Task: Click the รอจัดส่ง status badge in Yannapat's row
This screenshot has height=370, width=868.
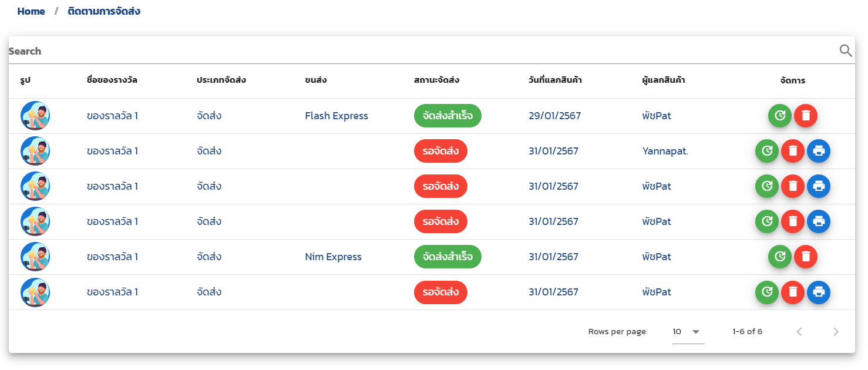Action: tap(440, 151)
